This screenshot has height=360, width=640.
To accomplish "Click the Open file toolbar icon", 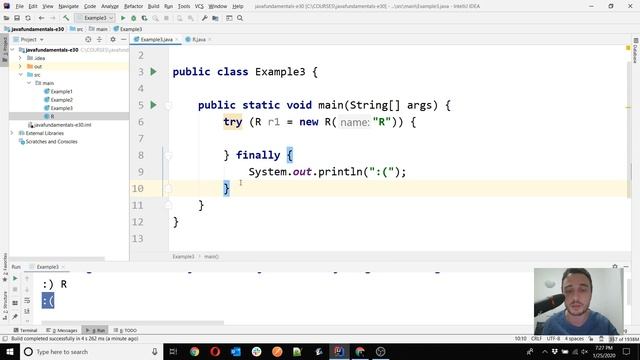I will click(7, 18).
